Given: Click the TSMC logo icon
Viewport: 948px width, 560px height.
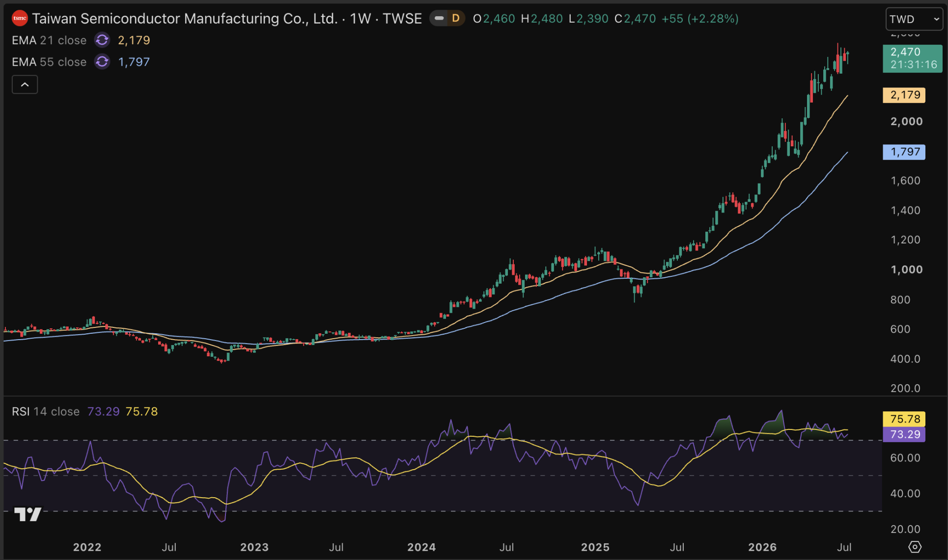Looking at the screenshot, I should (20, 19).
